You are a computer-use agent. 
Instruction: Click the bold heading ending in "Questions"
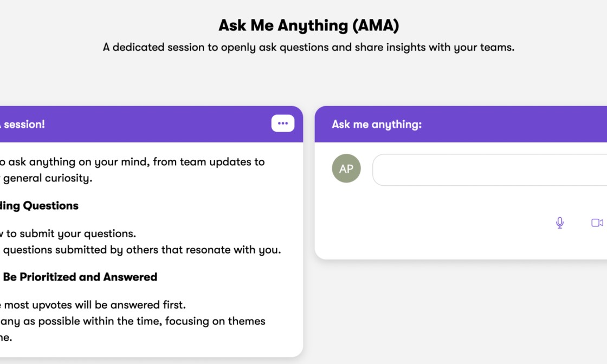[41, 206]
